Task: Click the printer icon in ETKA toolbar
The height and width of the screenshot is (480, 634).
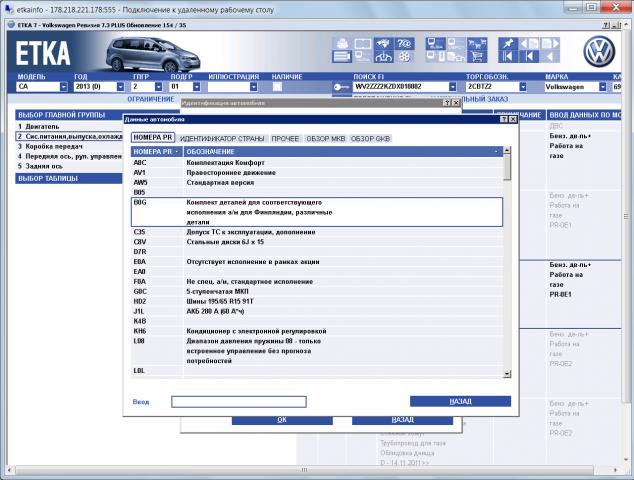Action: point(342,44)
